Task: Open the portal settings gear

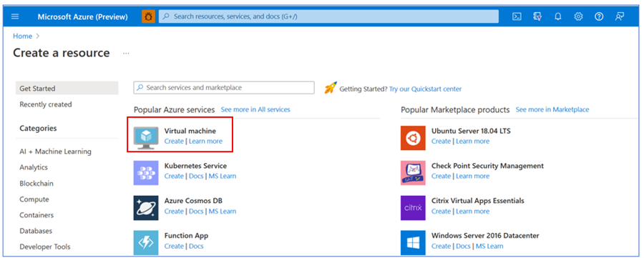Action: pos(578,16)
